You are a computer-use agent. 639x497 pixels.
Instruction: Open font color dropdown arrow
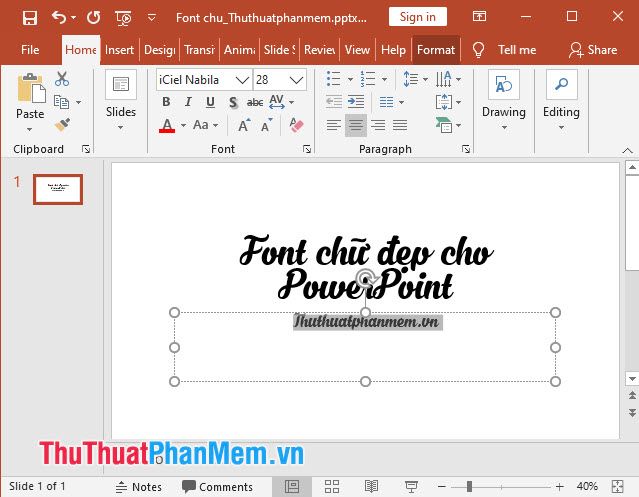pyautogui.click(x=183, y=125)
